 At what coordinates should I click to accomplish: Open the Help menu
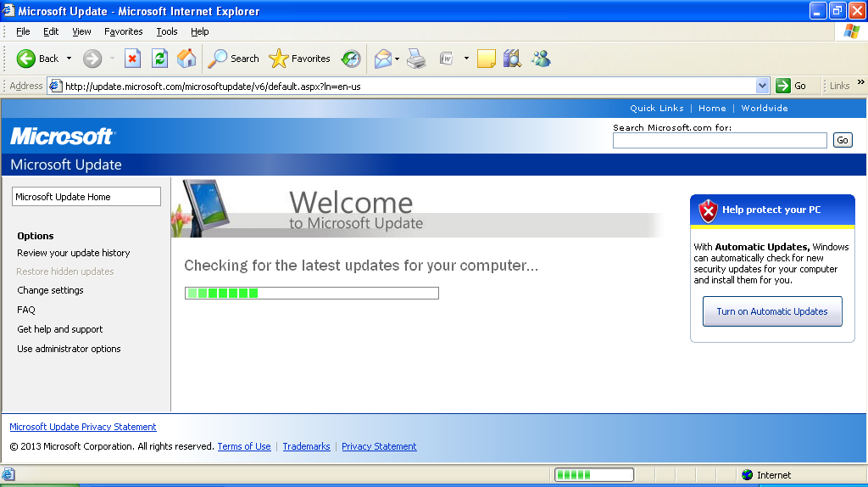(199, 31)
